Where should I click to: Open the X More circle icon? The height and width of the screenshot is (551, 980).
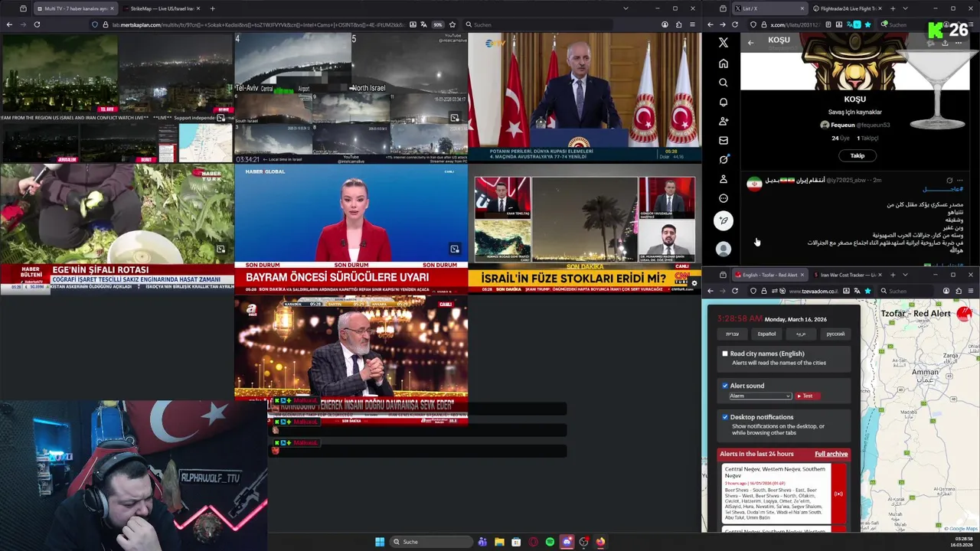click(x=724, y=198)
